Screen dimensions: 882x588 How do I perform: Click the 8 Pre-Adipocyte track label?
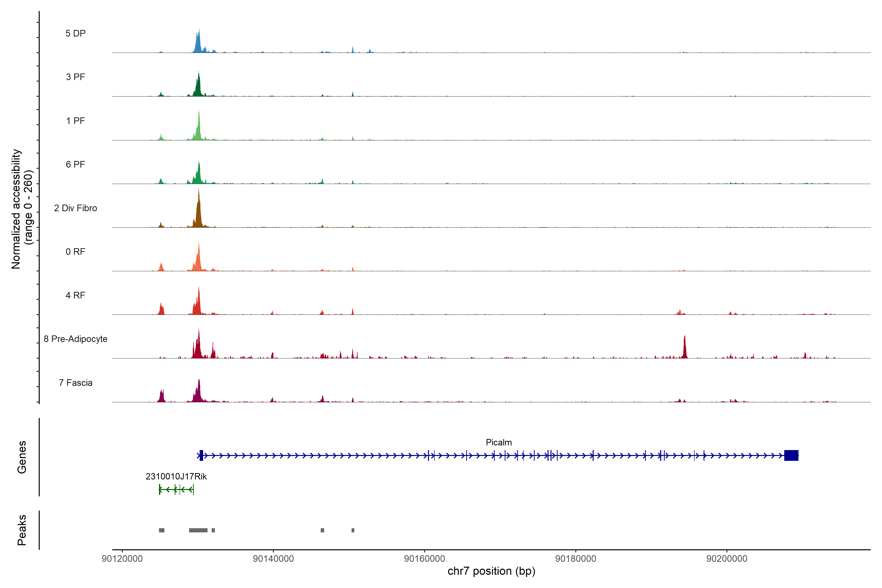click(75, 339)
